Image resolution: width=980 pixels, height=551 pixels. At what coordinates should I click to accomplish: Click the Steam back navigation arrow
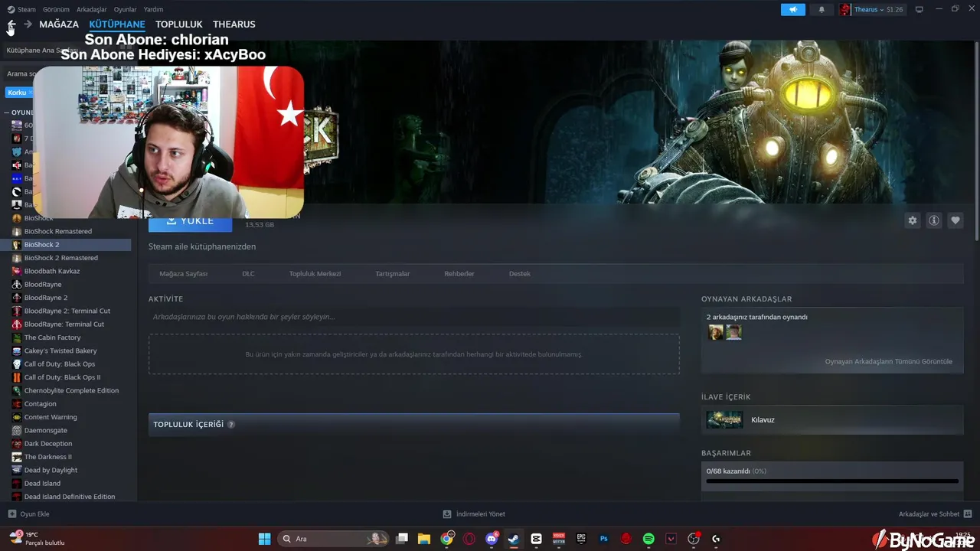click(11, 24)
